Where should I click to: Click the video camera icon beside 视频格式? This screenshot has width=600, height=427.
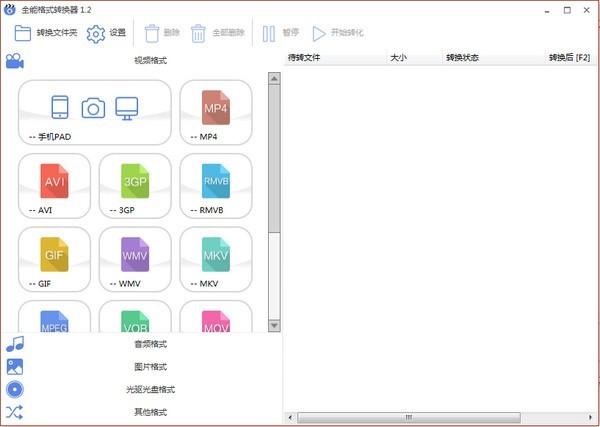pyautogui.click(x=15, y=60)
